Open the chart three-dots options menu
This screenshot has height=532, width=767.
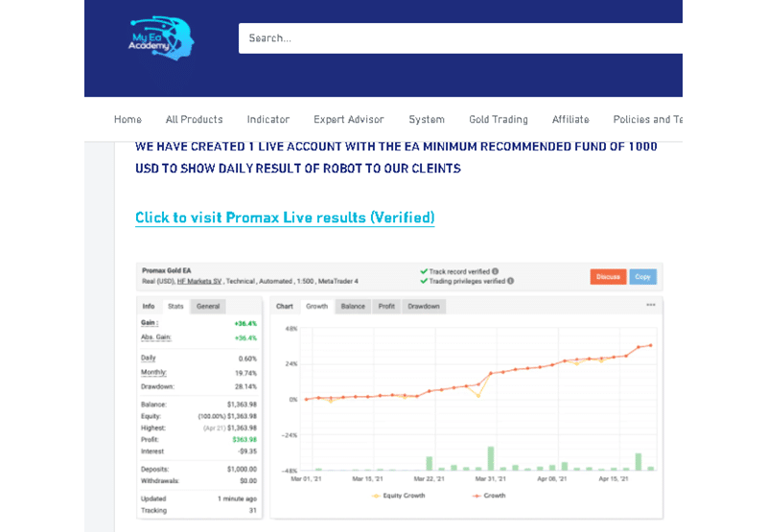(651, 305)
